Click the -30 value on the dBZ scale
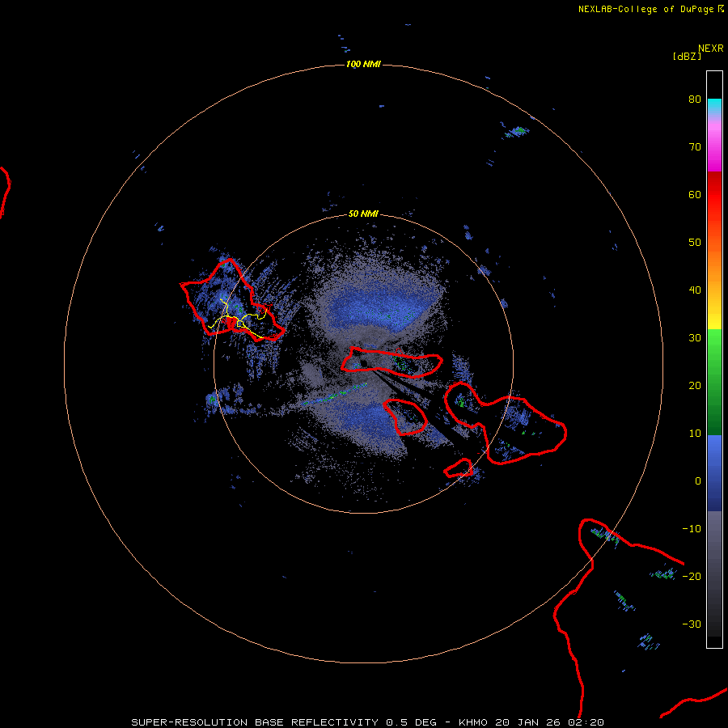 692,624
